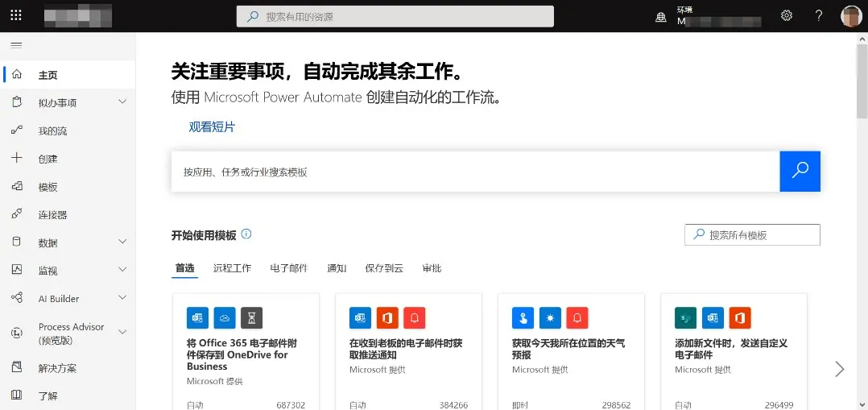The image size is (868, 410).
Task: Click sun weather icon on weather card
Action: point(550,317)
